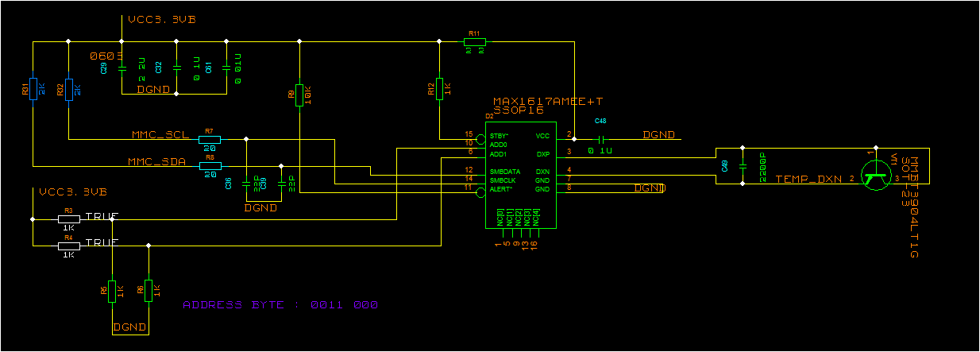
Task: Click the ADD1 pin name on D2
Action: pos(498,153)
